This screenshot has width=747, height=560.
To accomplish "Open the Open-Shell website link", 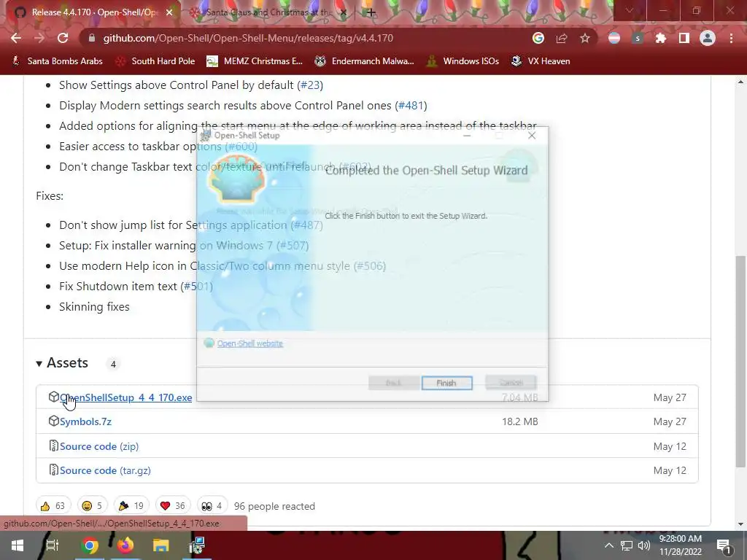I will tap(250, 343).
